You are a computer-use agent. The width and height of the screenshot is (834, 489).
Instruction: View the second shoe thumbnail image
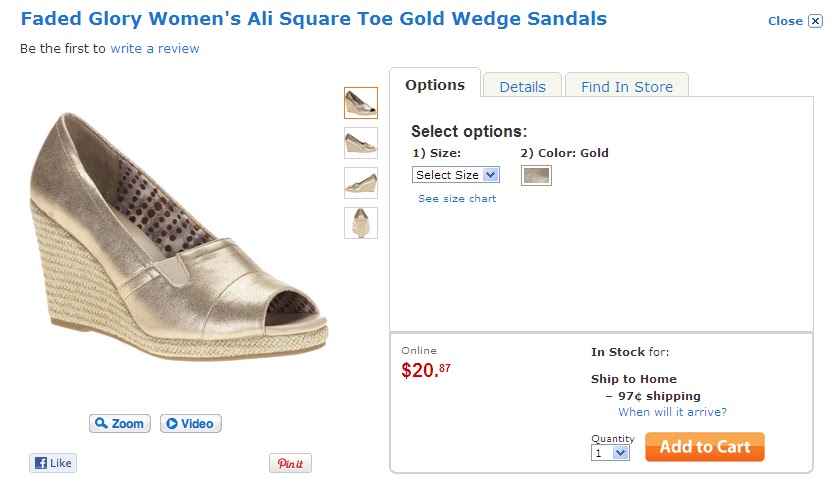tap(360, 143)
